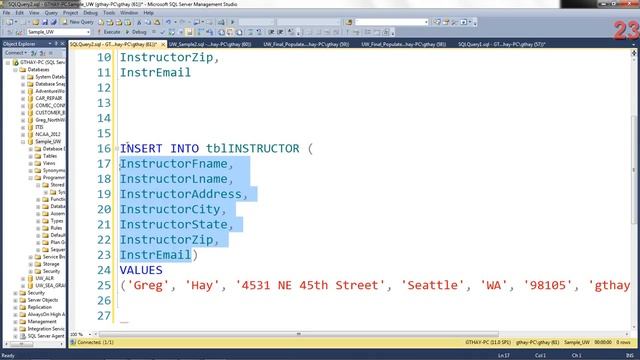Select the Replication folder in Object Explorer

click(39, 307)
